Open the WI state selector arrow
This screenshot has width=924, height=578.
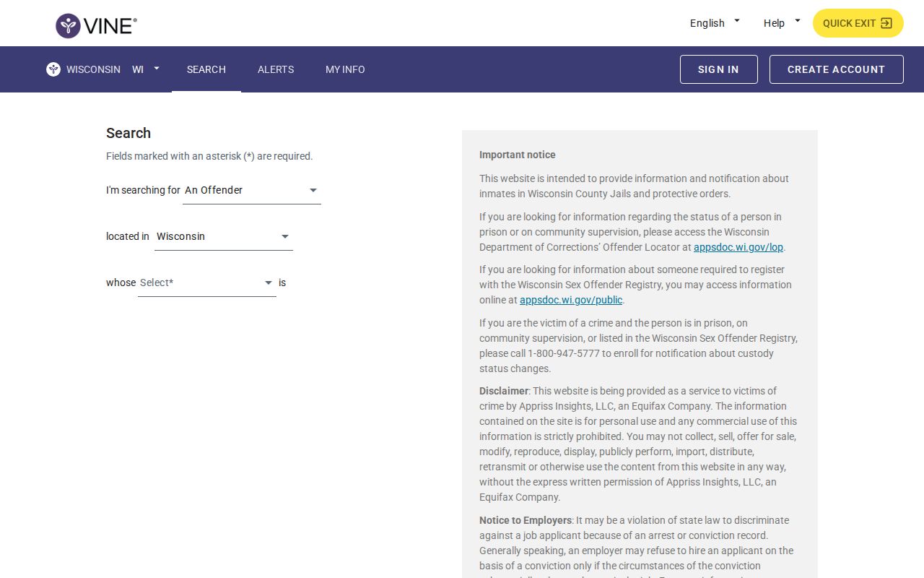click(x=157, y=69)
